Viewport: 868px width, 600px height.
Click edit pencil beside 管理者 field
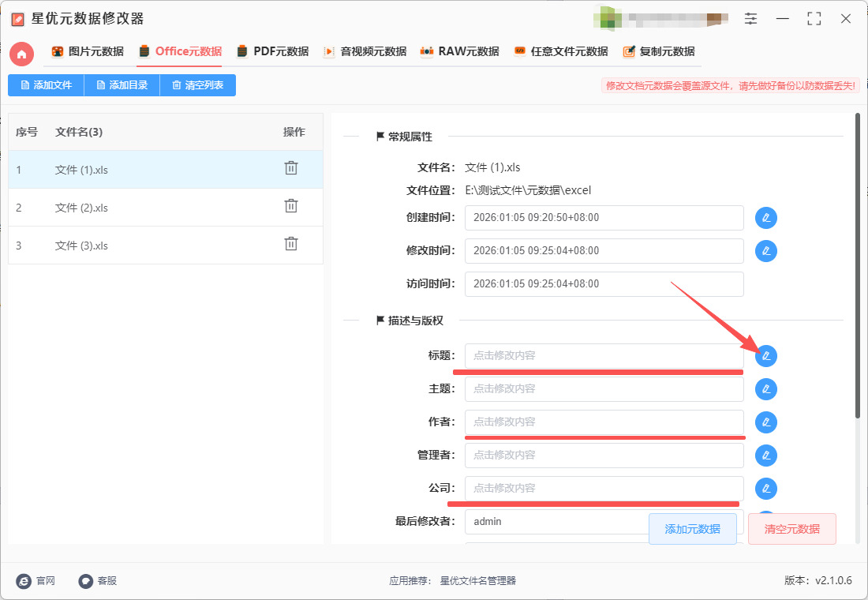click(x=766, y=456)
